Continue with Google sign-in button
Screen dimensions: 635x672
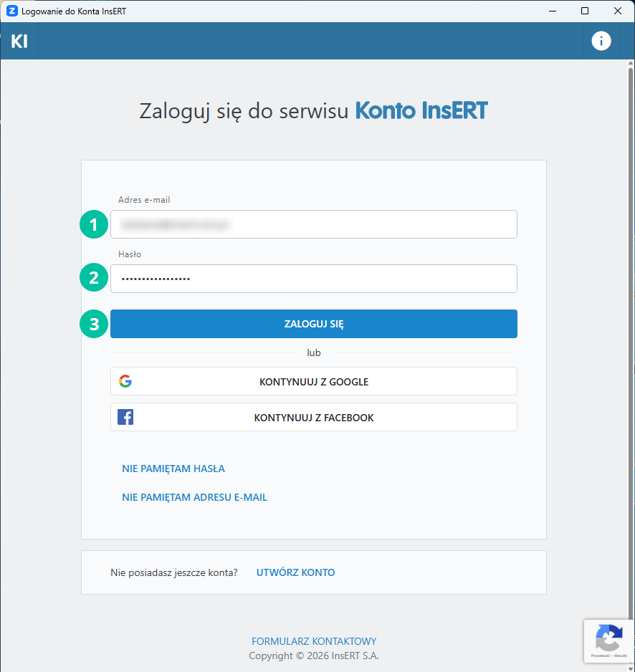tap(313, 381)
